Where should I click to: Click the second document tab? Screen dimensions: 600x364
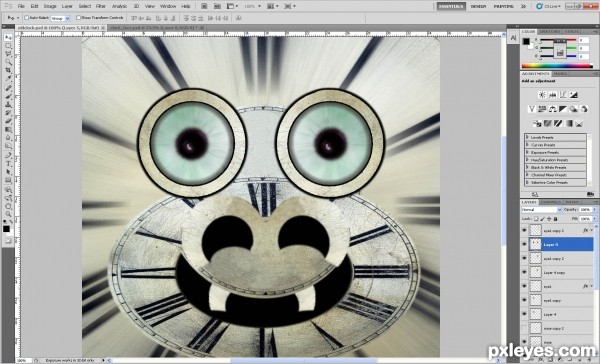[156, 28]
